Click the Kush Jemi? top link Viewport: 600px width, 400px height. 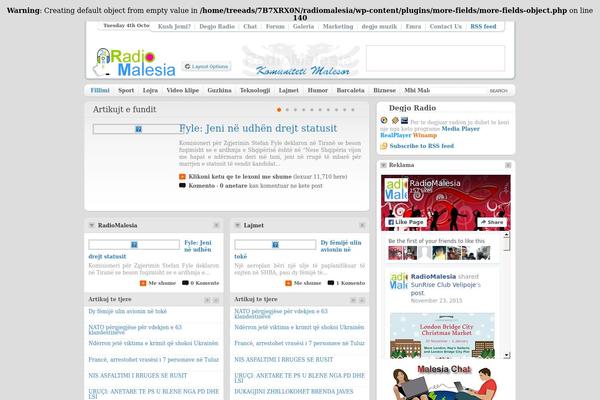pyautogui.click(x=174, y=26)
